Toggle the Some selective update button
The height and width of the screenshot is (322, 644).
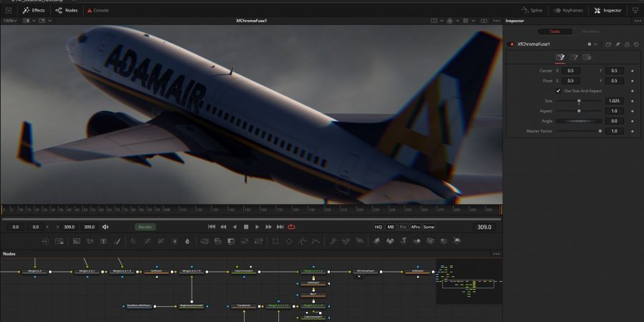(429, 227)
